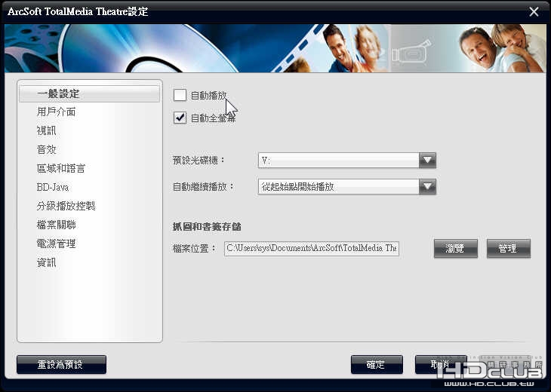
Task: Expand the 自動繼續播放 dropdown arrow
Action: (427, 186)
